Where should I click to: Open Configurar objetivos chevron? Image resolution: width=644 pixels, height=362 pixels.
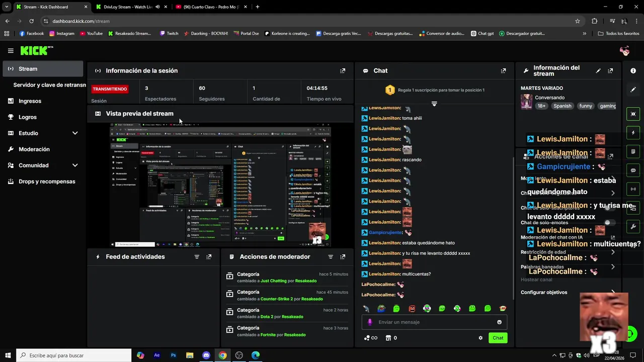tap(613, 292)
